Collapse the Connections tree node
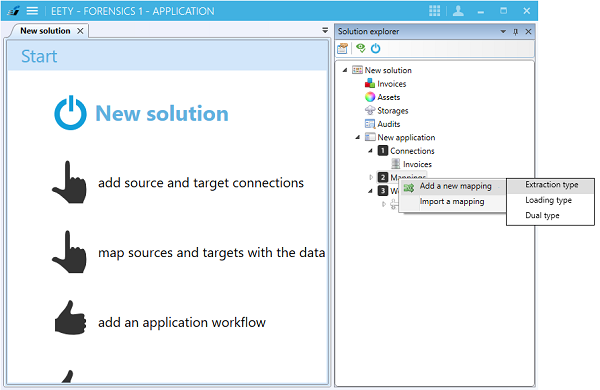600x390 pixels. [x=370, y=150]
